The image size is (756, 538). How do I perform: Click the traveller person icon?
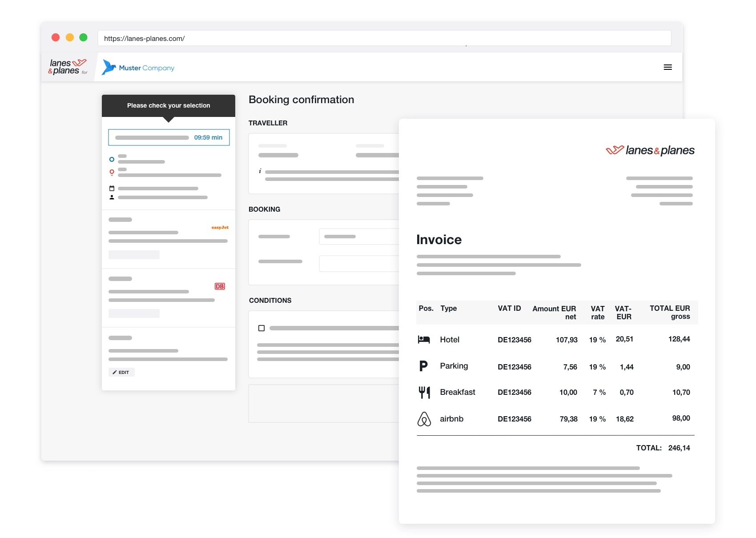point(112,197)
